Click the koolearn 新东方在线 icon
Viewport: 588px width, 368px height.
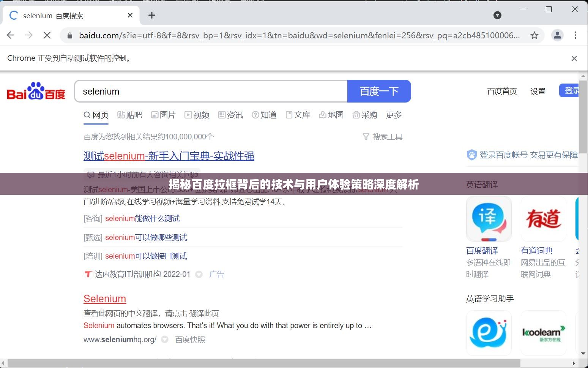(544, 333)
